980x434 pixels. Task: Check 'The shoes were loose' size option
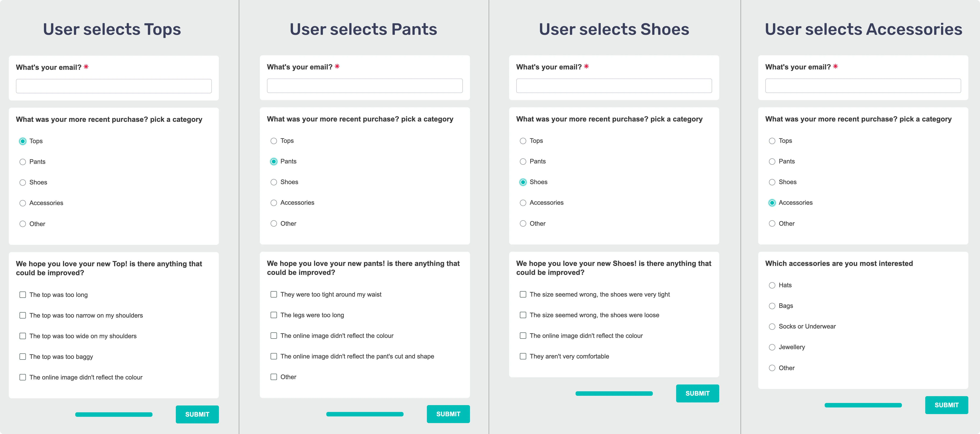523,315
